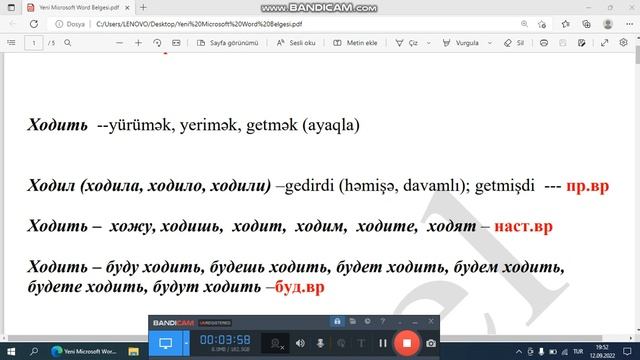Toggle Bandicam webcam overlay
Image resolution: width=640 pixels, height=360 pixels.
pos(276,344)
